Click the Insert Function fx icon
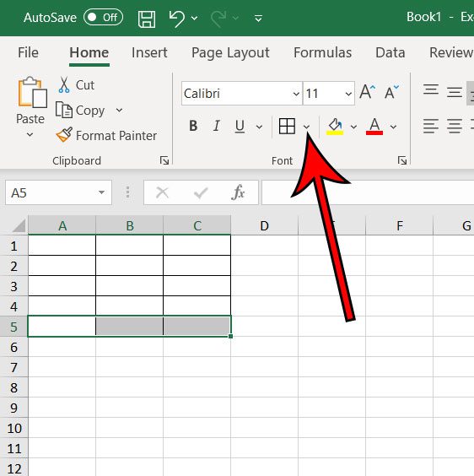Screen dimensions: 474x476 [x=238, y=192]
